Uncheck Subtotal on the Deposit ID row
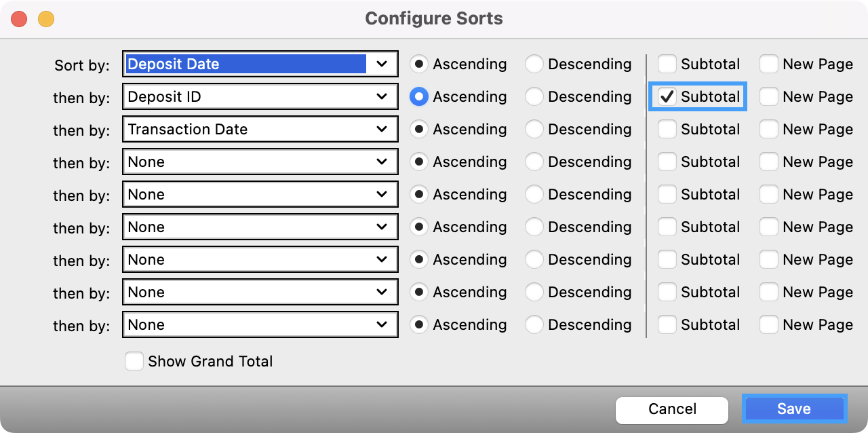The image size is (868, 433). pyautogui.click(x=667, y=96)
